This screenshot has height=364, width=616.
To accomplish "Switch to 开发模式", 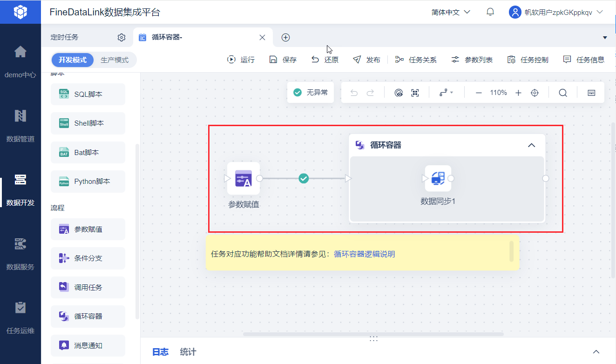I will coord(73,60).
